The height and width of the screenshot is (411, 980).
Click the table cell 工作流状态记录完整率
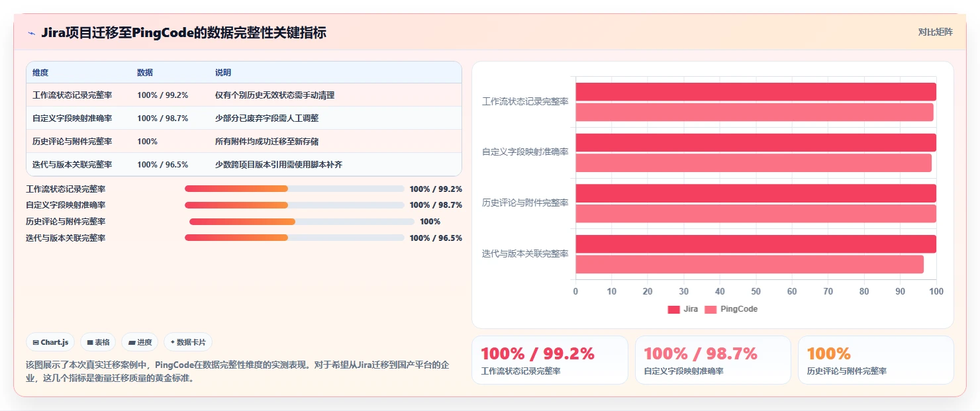(72, 95)
